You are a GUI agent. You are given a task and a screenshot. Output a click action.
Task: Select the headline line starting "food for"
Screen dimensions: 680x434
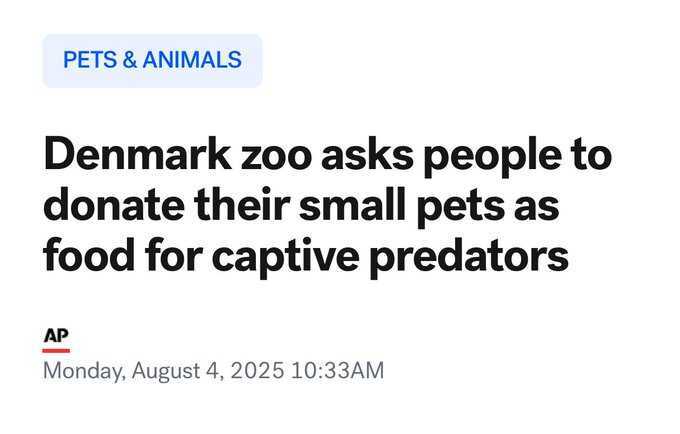click(306, 257)
